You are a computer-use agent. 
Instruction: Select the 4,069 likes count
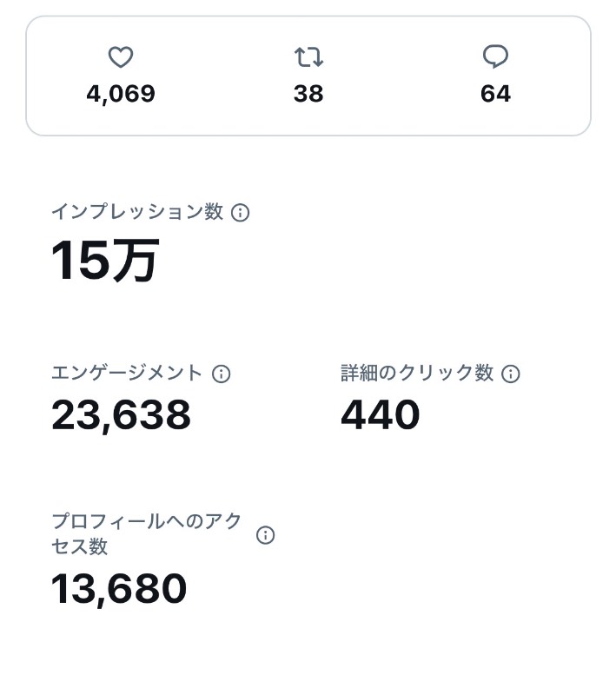tap(121, 95)
